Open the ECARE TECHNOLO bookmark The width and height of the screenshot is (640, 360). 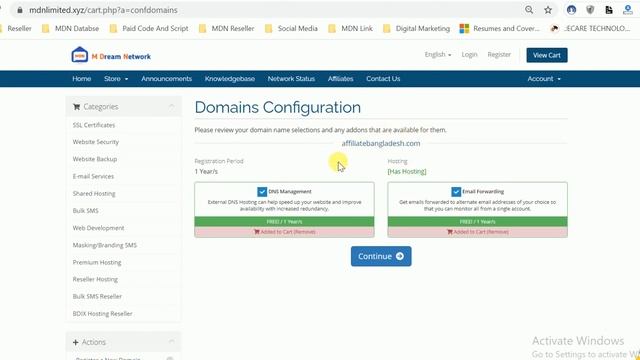[590, 28]
